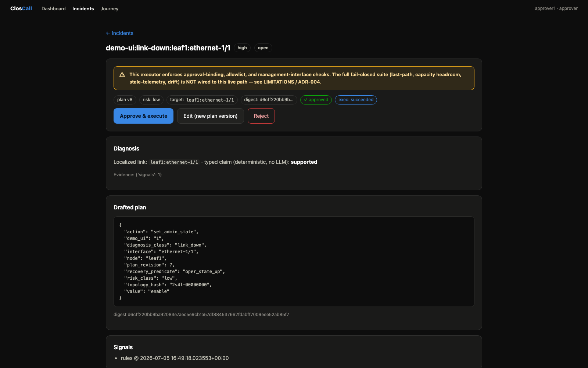Click the LIMITATIONS / ADR-004 warning text

point(292,82)
